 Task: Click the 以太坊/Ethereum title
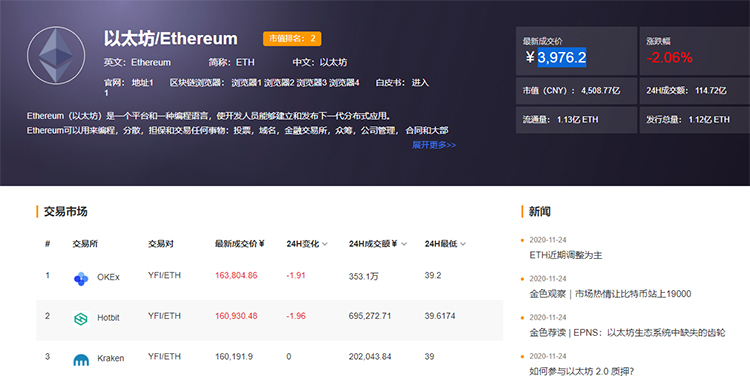(171, 38)
